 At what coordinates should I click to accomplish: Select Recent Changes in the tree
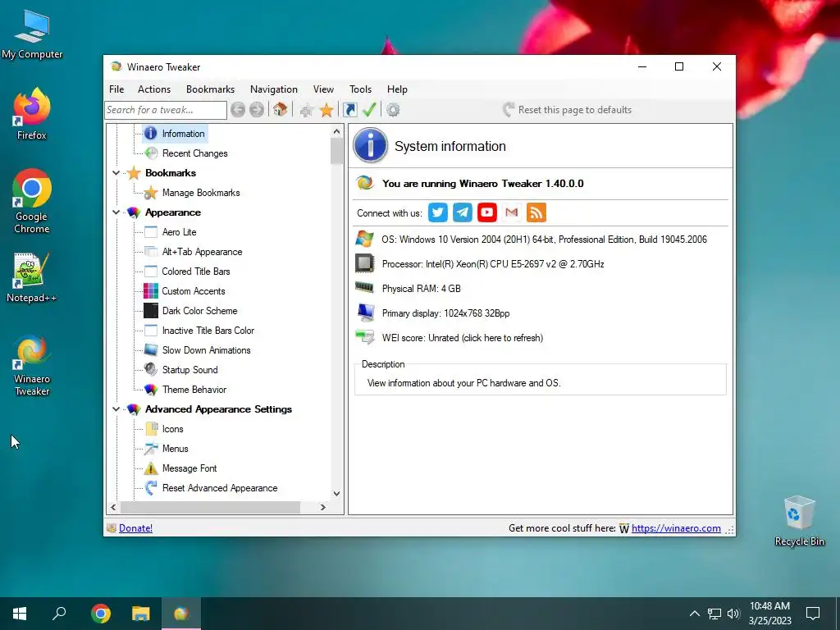pos(194,153)
